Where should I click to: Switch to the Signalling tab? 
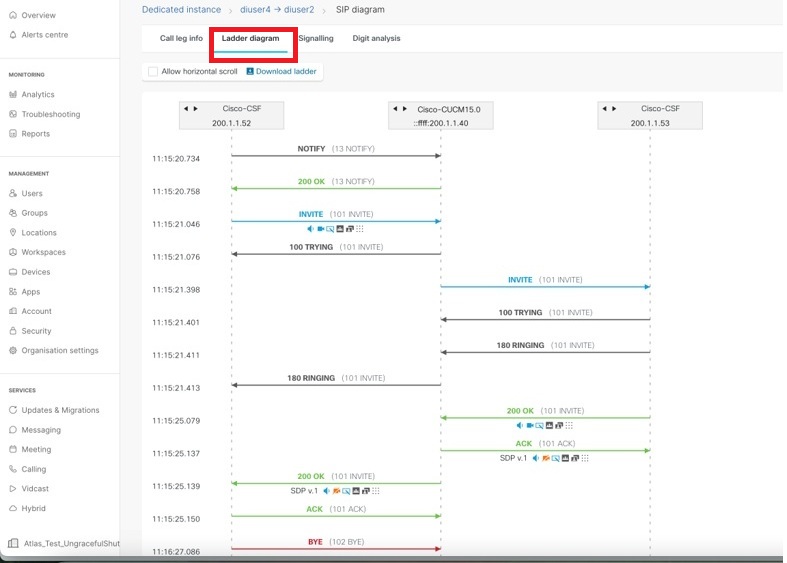[x=316, y=39]
